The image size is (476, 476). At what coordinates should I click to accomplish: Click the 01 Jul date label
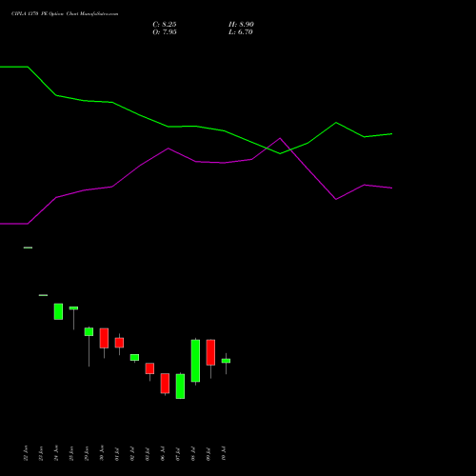click(117, 454)
